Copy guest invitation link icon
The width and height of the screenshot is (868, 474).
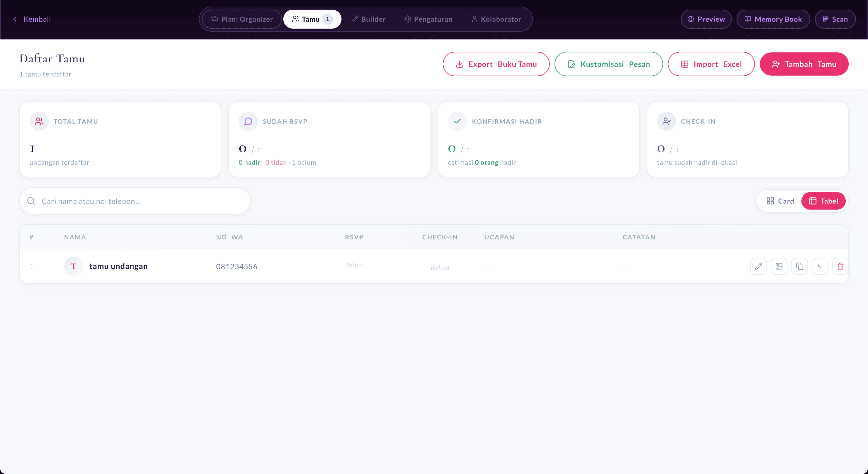pos(799,266)
